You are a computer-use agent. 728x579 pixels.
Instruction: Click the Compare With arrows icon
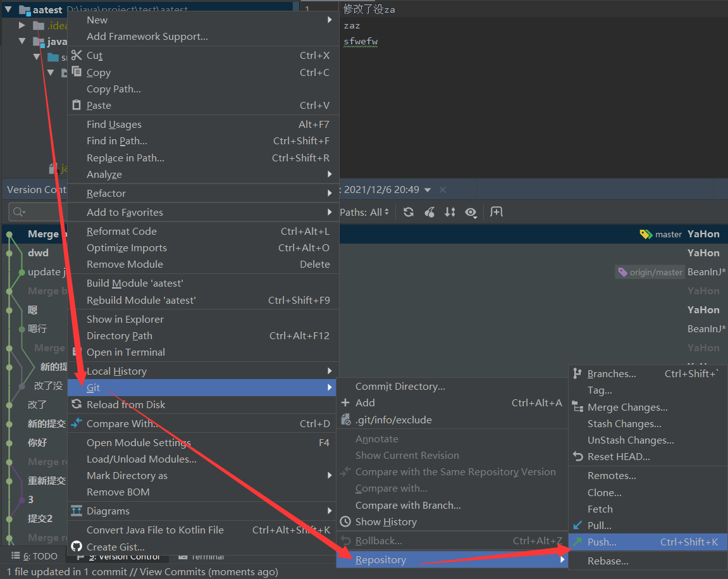point(77,423)
